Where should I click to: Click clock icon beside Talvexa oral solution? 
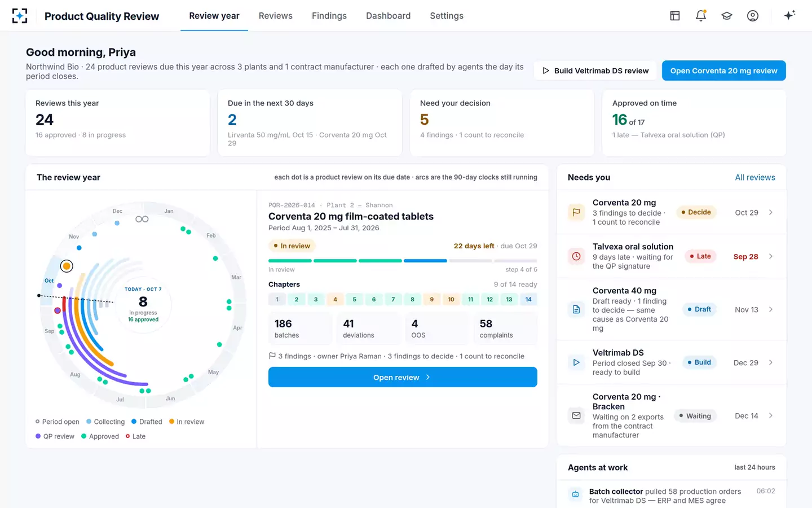[576, 256]
